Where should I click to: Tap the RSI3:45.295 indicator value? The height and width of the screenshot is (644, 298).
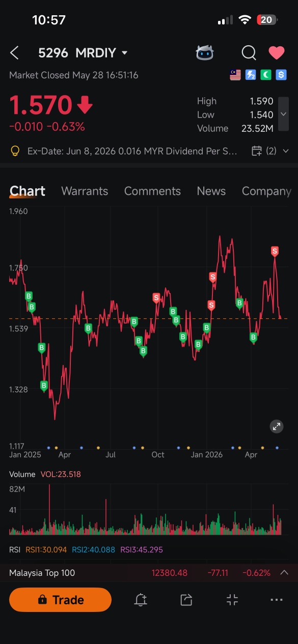tap(142, 550)
